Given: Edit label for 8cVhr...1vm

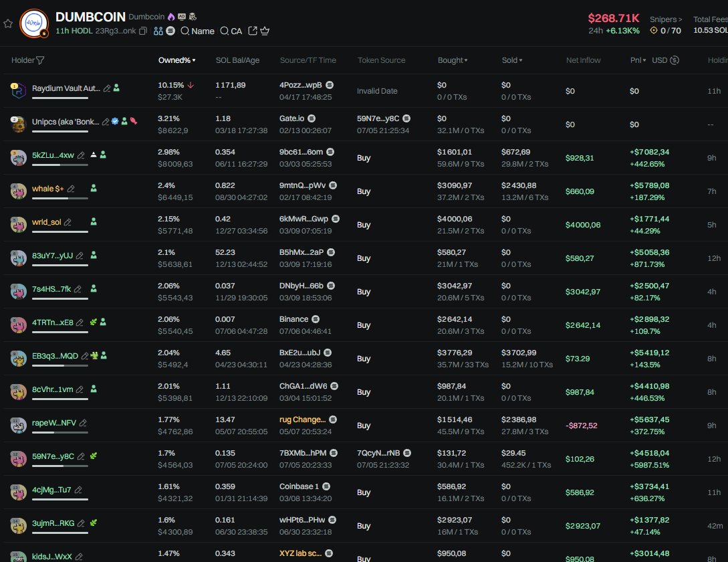Looking at the screenshot, I should tap(80, 389).
